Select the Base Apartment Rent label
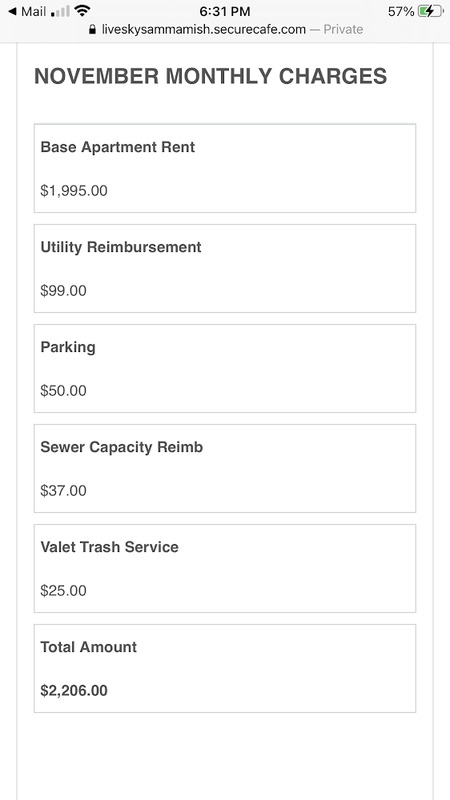Image resolution: width=450 pixels, height=800 pixels. click(118, 147)
